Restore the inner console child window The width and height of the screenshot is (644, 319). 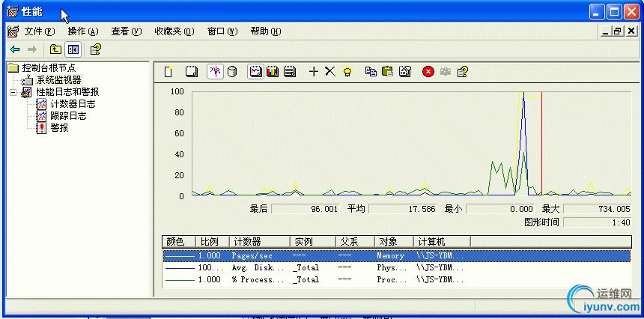[x=617, y=31]
